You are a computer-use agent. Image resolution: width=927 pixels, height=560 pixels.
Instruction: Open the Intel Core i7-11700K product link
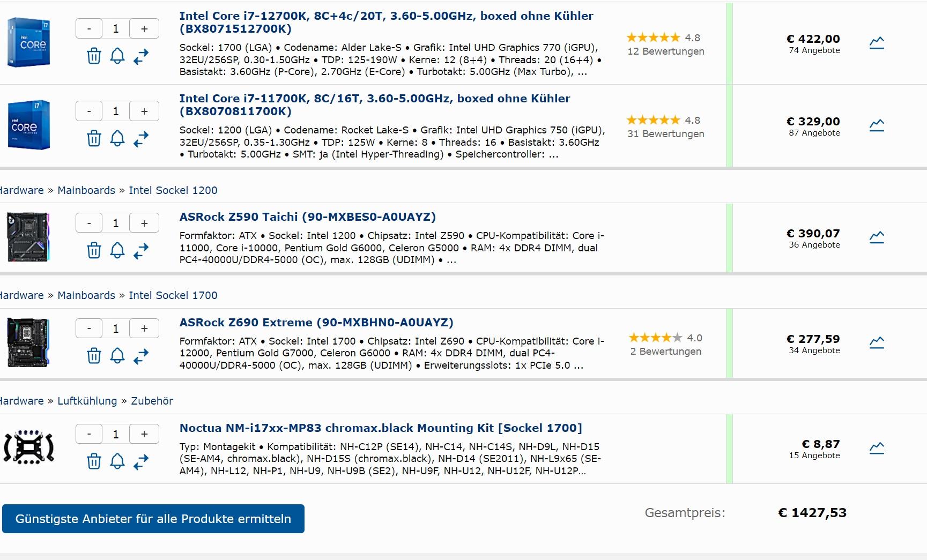point(375,105)
